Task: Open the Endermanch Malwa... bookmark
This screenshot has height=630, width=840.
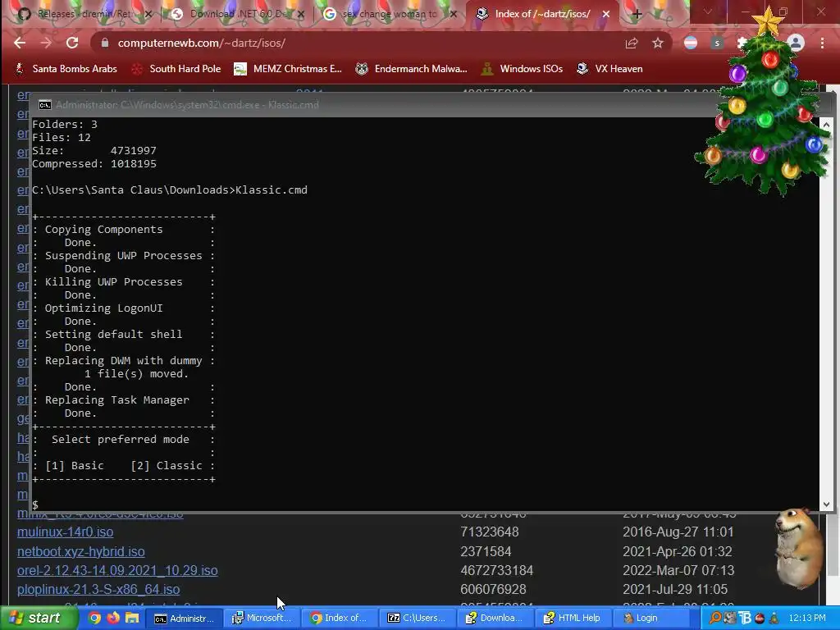Action: click(411, 69)
